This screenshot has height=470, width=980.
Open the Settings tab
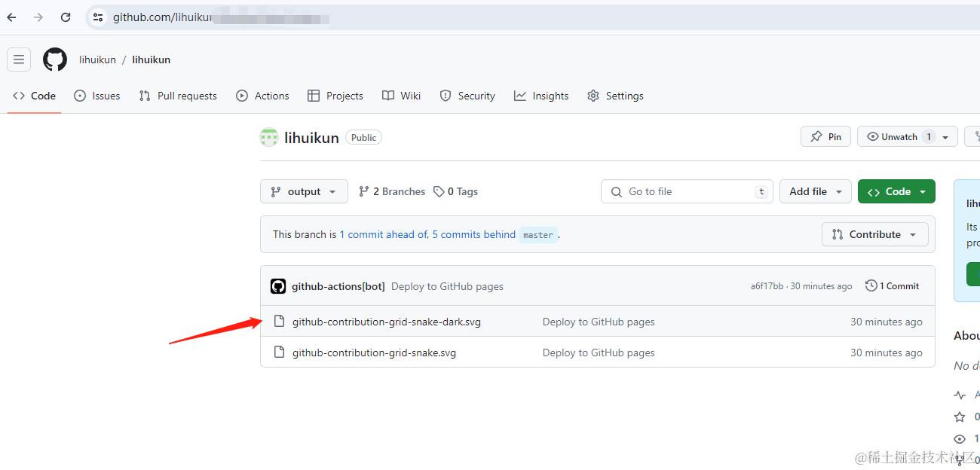[615, 96]
